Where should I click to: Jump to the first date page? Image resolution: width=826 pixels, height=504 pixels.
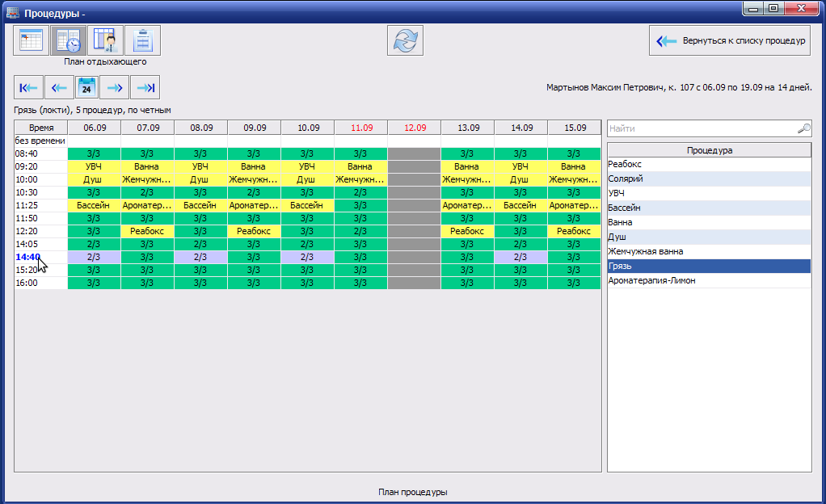click(28, 87)
